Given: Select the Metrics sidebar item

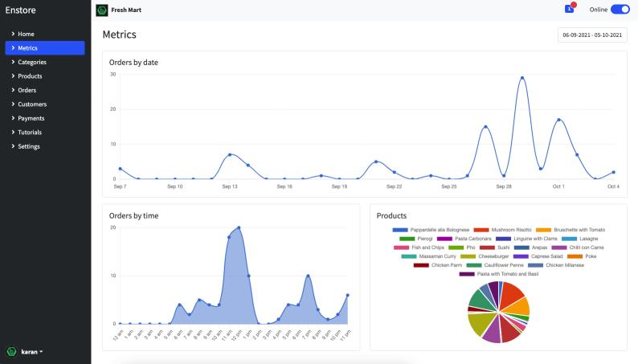Looking at the screenshot, I should coord(27,48).
